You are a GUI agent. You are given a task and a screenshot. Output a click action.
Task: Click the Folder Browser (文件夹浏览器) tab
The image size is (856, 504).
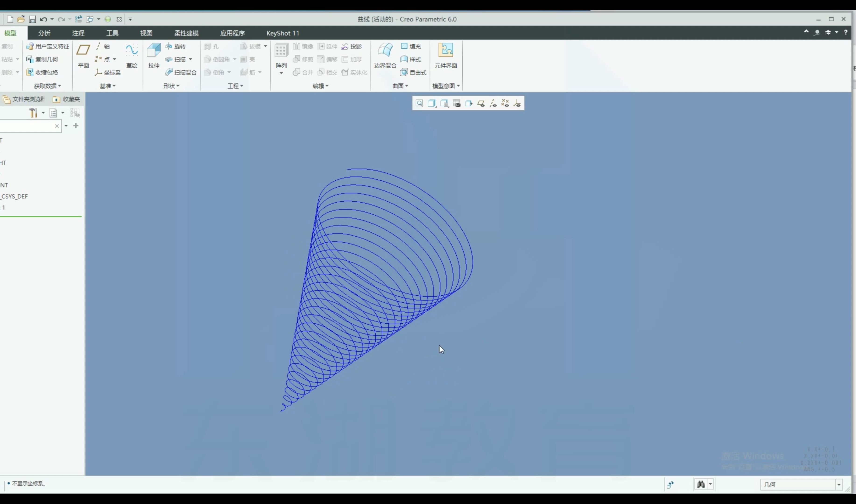(x=24, y=99)
